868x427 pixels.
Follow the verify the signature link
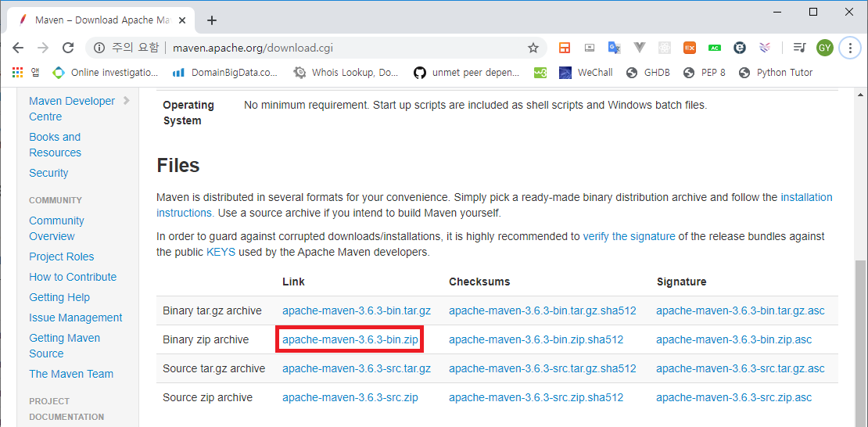coord(629,236)
